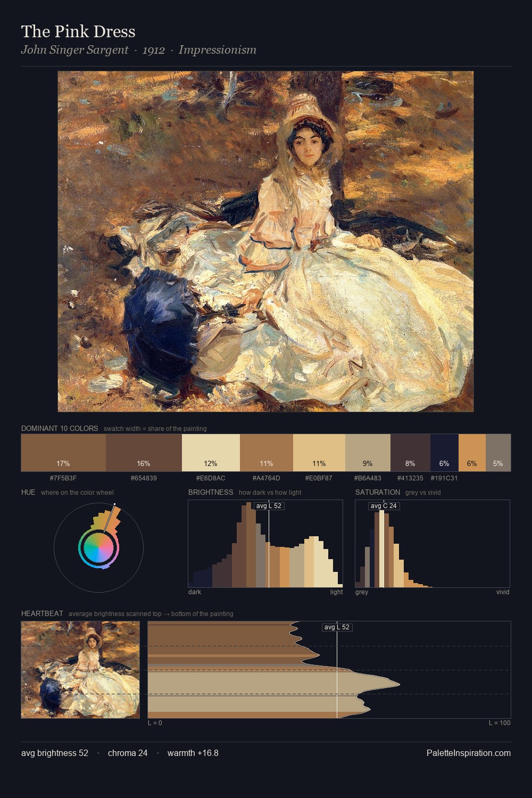Click hex code #191C31 label

point(444,478)
